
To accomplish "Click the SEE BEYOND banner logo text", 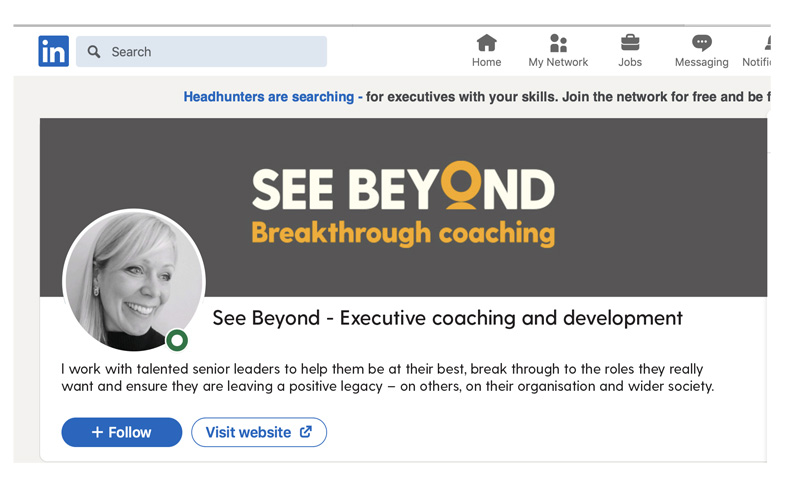I will coord(402,190).
